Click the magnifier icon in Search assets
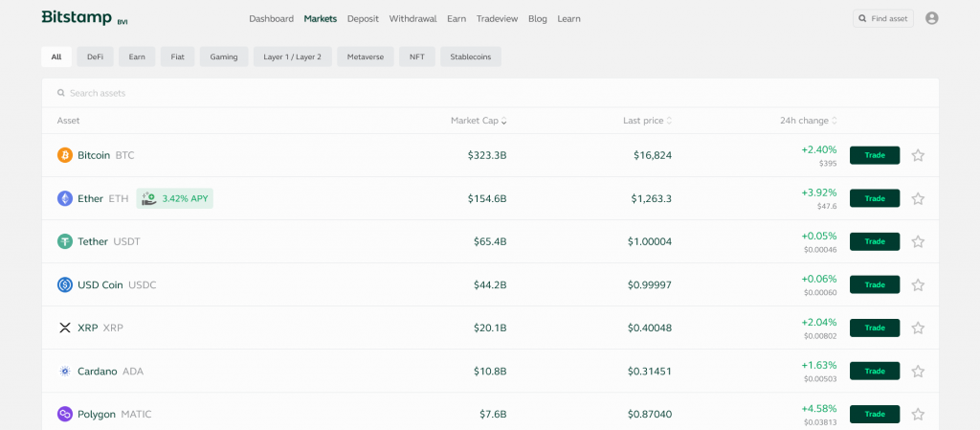The height and width of the screenshot is (430, 980). [60, 93]
